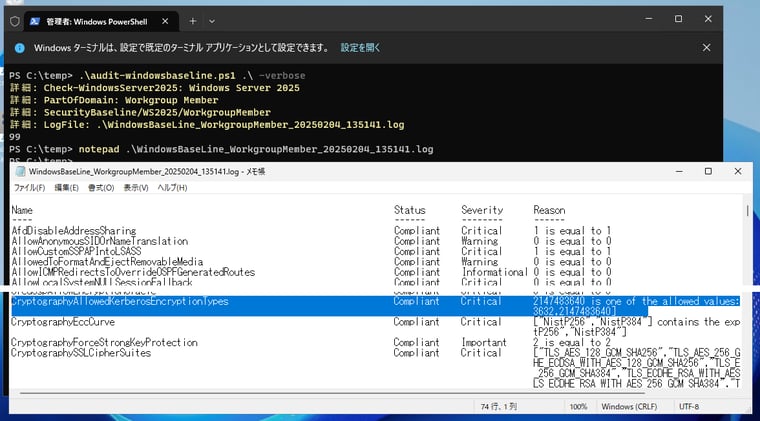
Task: Click the CryptographyForceStrongKeyProtection entry
Action: click(x=104, y=343)
